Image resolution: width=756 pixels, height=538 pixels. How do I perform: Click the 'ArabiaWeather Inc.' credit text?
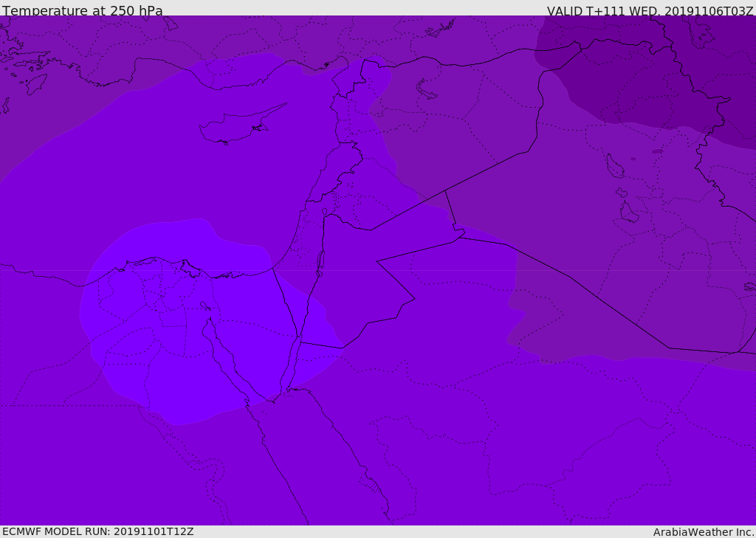point(704,532)
